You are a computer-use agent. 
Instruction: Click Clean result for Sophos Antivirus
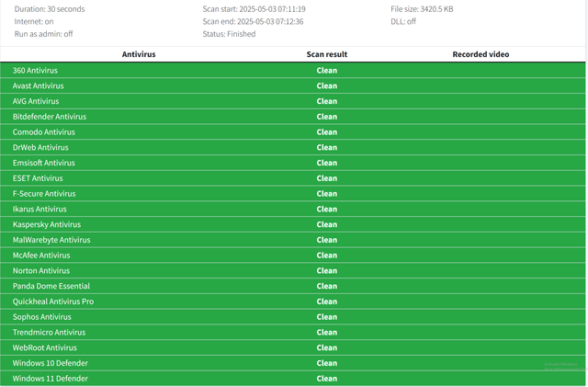tap(327, 317)
